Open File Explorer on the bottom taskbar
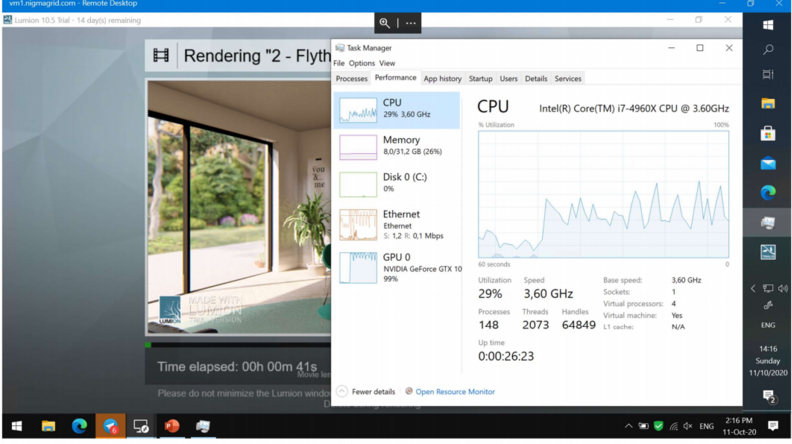This screenshot has width=792, height=444. point(48,426)
